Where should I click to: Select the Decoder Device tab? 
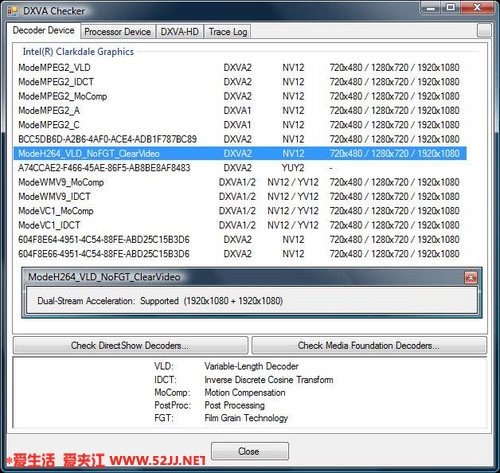pos(43,31)
